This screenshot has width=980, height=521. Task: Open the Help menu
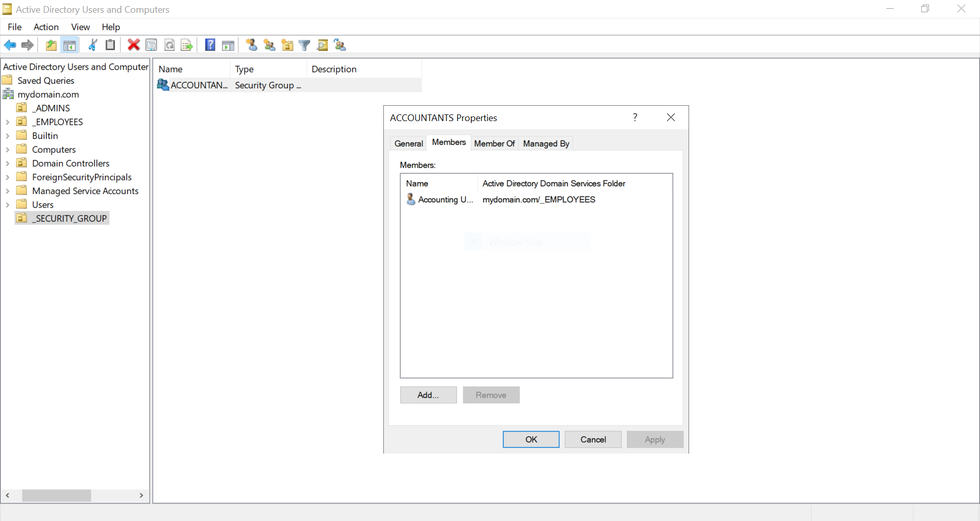(111, 27)
